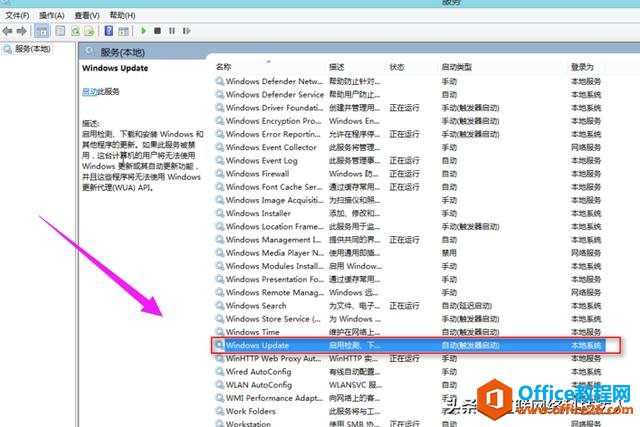Sort by the 名称 column header
Viewport: 640px width, 427px height.
pyautogui.click(x=223, y=67)
